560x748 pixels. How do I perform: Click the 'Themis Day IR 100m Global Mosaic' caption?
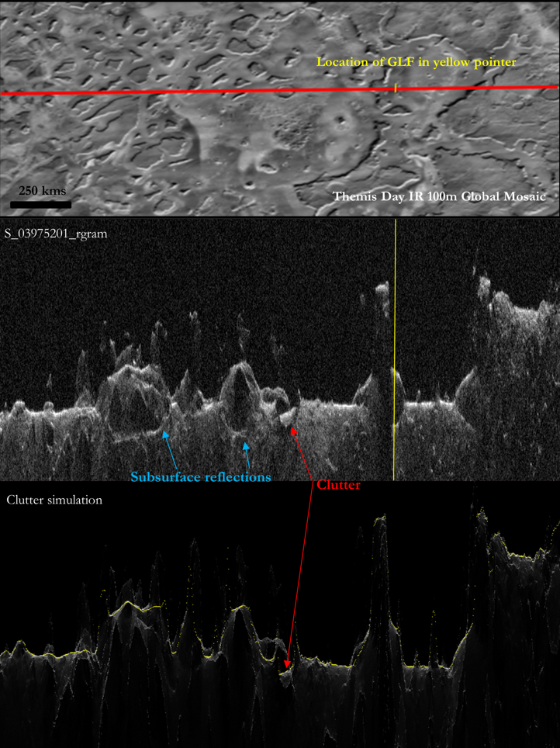point(439,196)
